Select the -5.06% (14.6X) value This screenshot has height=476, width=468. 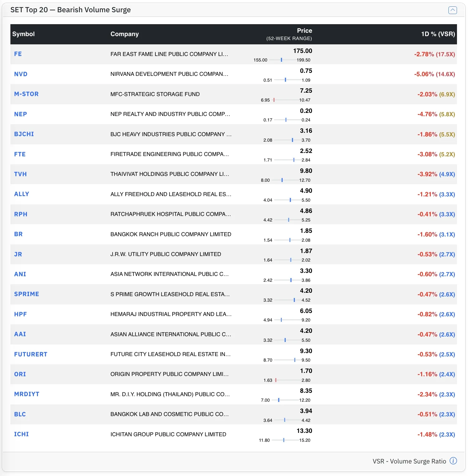434,74
